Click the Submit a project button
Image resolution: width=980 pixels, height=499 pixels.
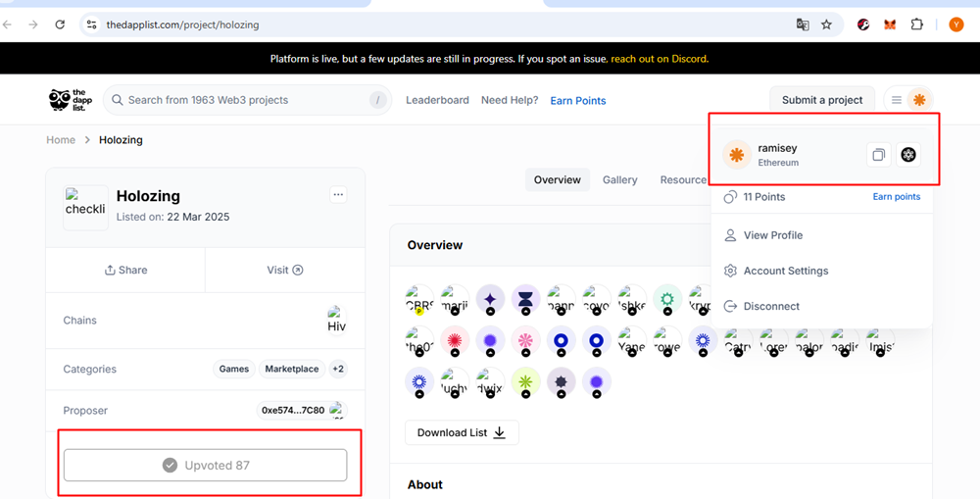click(x=822, y=100)
